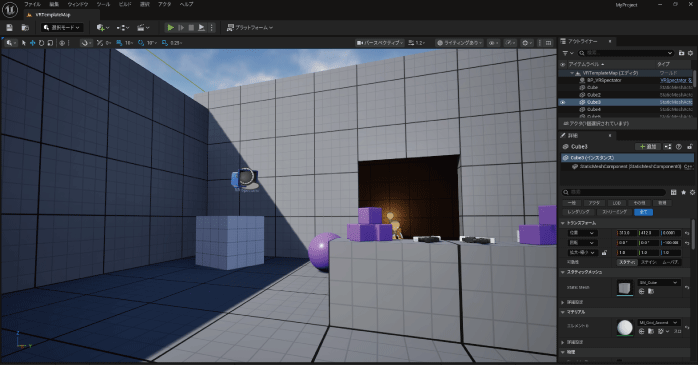Select the レンダリング rendering filter button
This screenshot has height=365, width=698.
tap(578, 212)
